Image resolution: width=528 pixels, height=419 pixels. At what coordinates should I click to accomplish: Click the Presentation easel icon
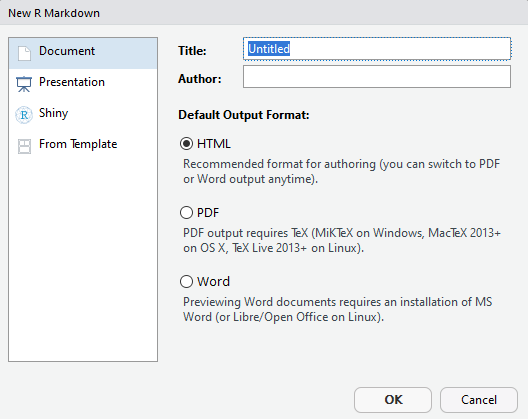pos(24,84)
